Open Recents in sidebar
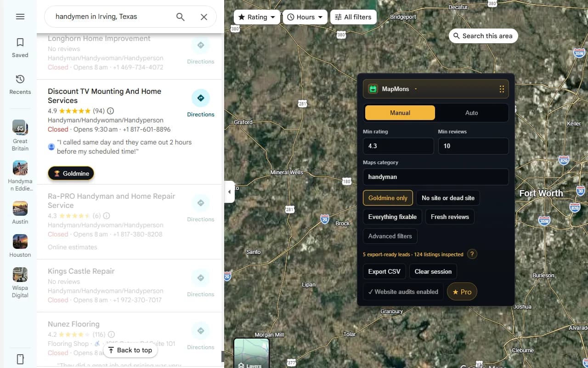 (x=20, y=85)
